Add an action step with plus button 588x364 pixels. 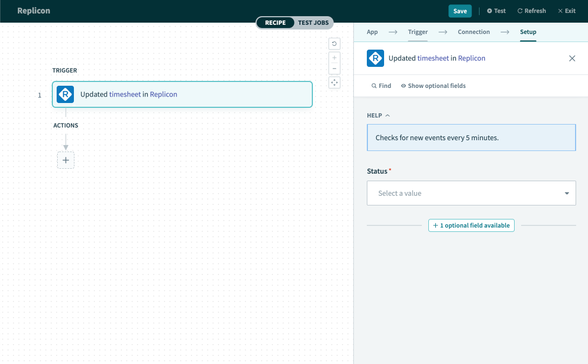coord(66,160)
